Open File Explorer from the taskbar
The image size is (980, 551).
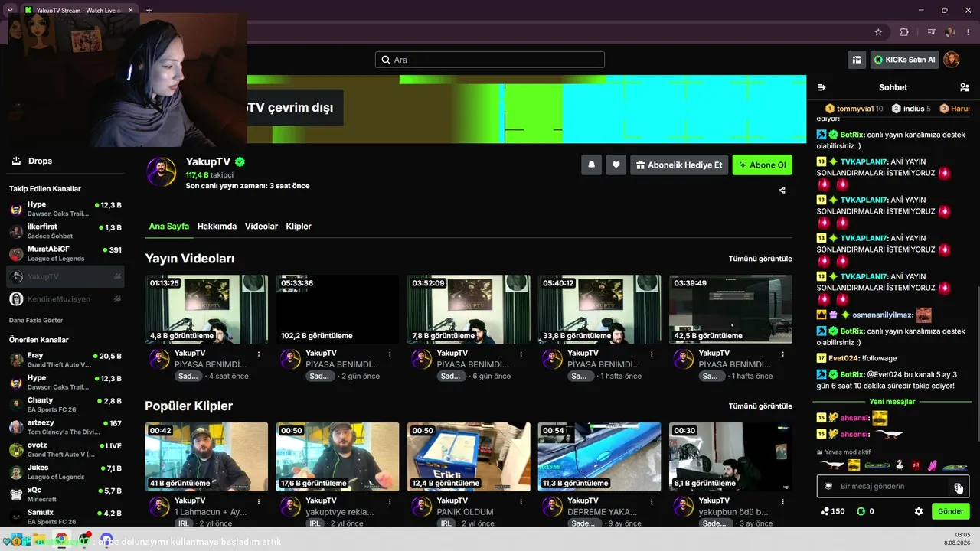[x=41, y=540]
